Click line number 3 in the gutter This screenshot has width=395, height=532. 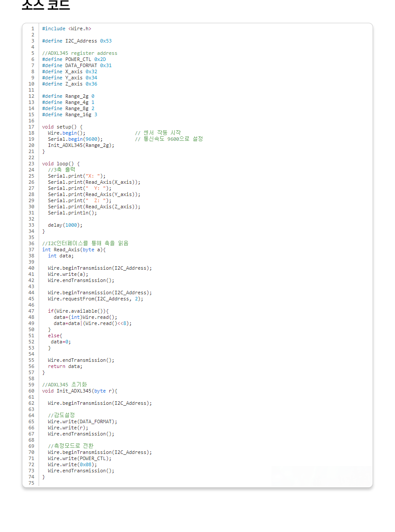point(32,41)
